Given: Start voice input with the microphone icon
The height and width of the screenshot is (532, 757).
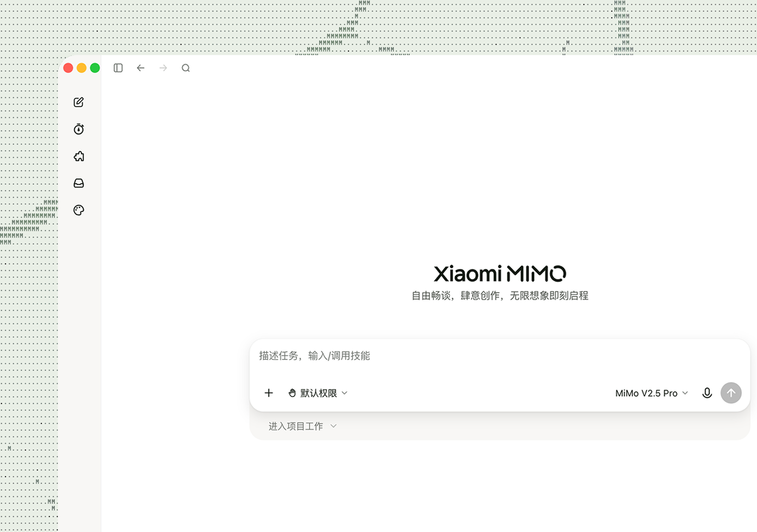Looking at the screenshot, I should (x=707, y=393).
